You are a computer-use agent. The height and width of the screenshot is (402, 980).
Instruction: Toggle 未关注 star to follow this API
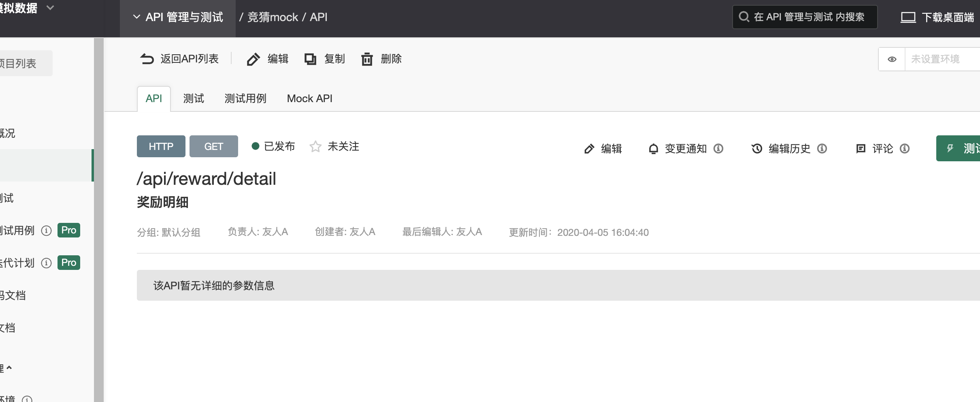pos(315,146)
